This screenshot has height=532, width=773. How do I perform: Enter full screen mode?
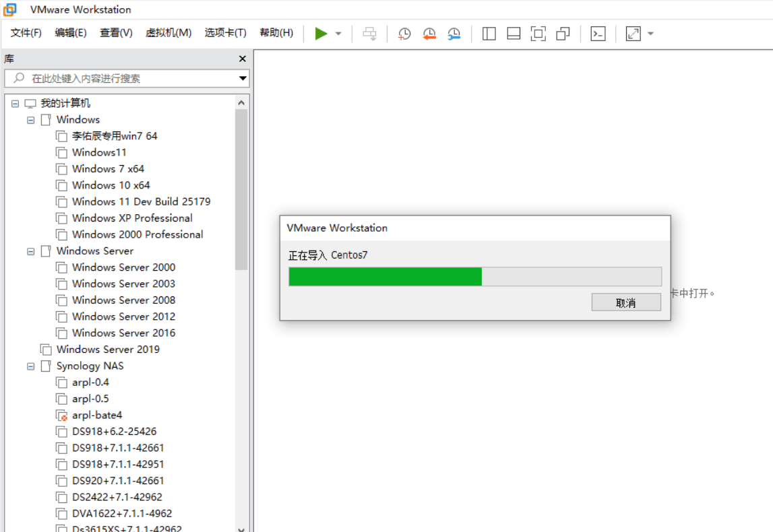[x=538, y=33]
